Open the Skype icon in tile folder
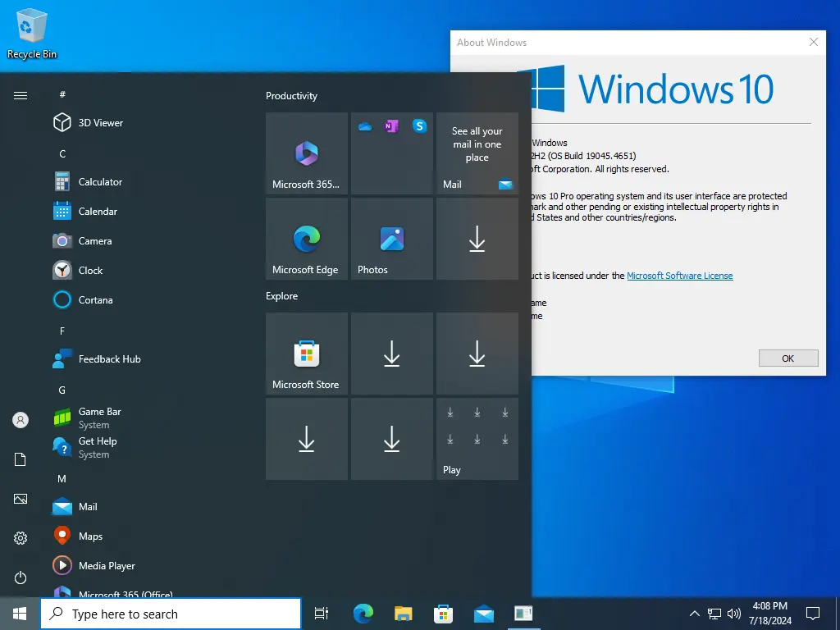This screenshot has height=630, width=840. [x=419, y=126]
